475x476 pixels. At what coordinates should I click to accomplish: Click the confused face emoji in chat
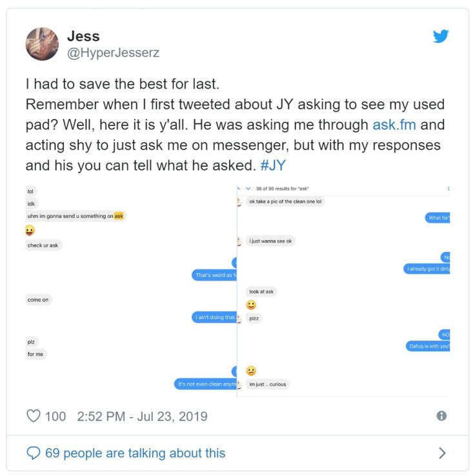251,371
